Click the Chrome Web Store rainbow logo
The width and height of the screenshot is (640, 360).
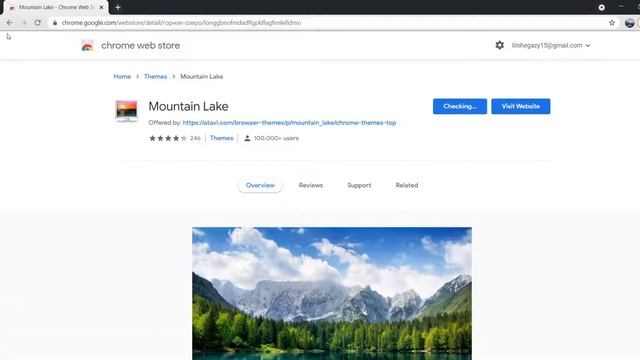87,46
